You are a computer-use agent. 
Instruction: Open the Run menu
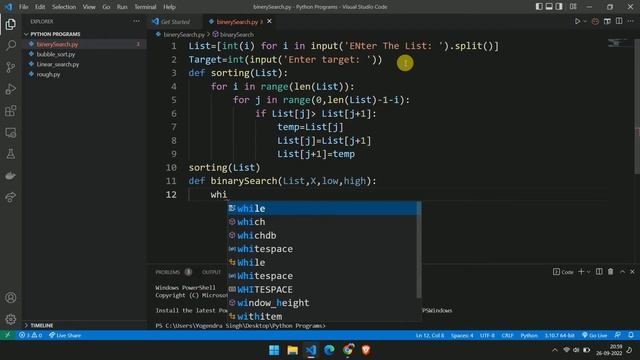click(122, 7)
